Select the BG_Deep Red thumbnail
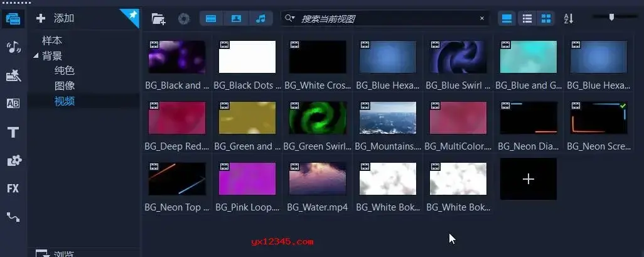 pyautogui.click(x=177, y=118)
